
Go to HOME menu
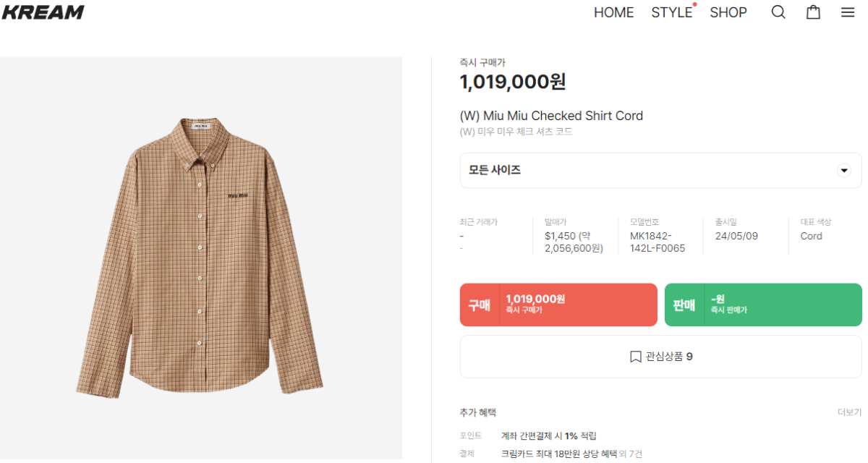613,12
